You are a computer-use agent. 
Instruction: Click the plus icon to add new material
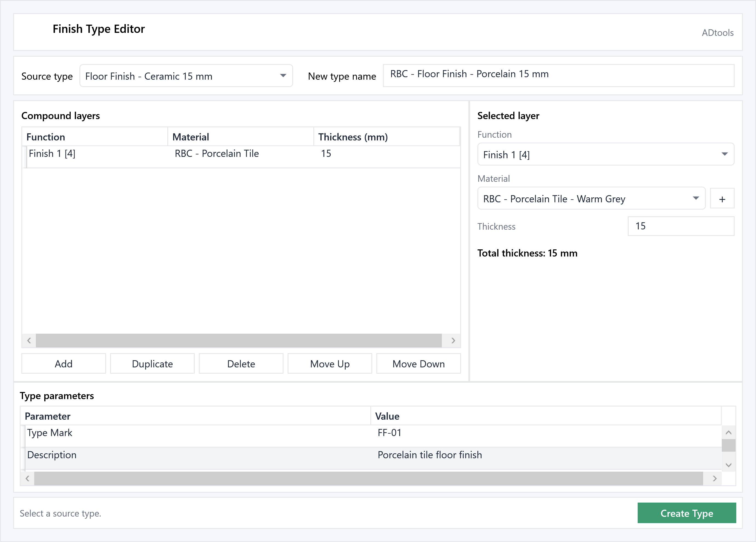pyautogui.click(x=722, y=199)
